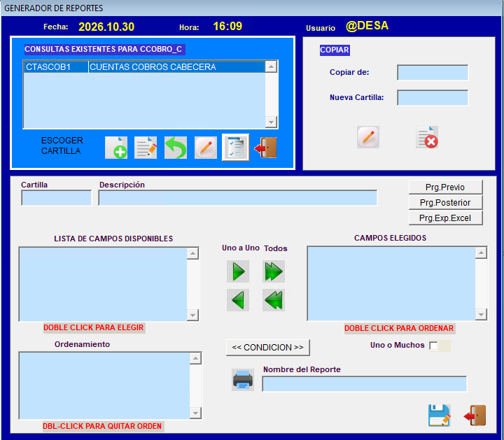Move one field with single right green arrow
This screenshot has height=440, width=504.
click(x=238, y=271)
